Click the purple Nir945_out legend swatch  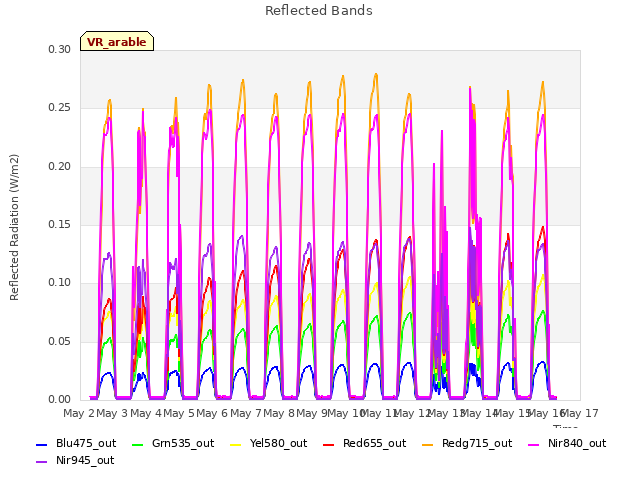click(x=42, y=462)
